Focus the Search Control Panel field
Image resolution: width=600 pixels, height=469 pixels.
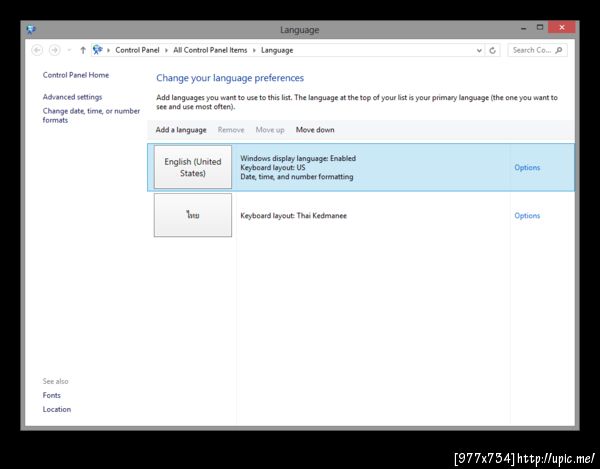coord(537,50)
